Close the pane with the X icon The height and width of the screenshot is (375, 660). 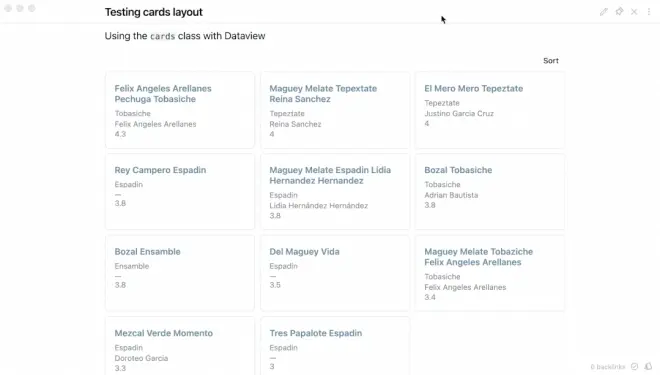(634, 12)
